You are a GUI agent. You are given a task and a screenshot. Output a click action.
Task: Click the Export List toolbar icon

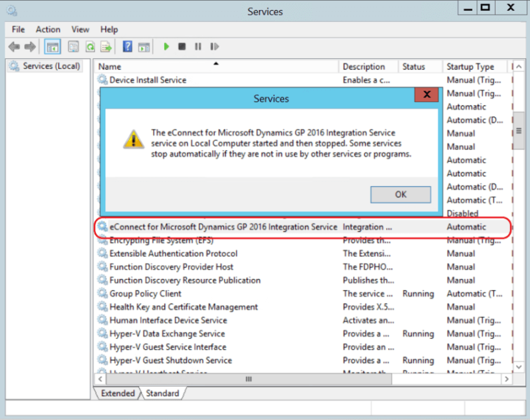(x=105, y=46)
